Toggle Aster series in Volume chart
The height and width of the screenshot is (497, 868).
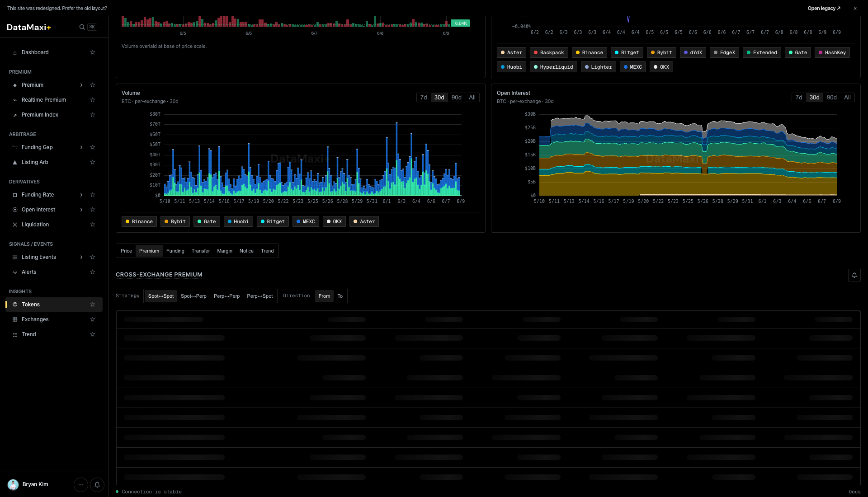tap(364, 221)
